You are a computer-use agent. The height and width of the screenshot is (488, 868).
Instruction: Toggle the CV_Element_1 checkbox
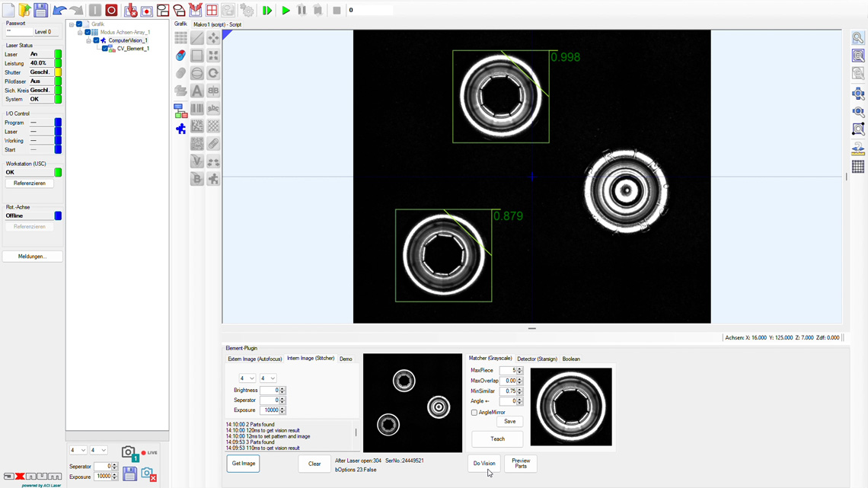[x=104, y=49]
